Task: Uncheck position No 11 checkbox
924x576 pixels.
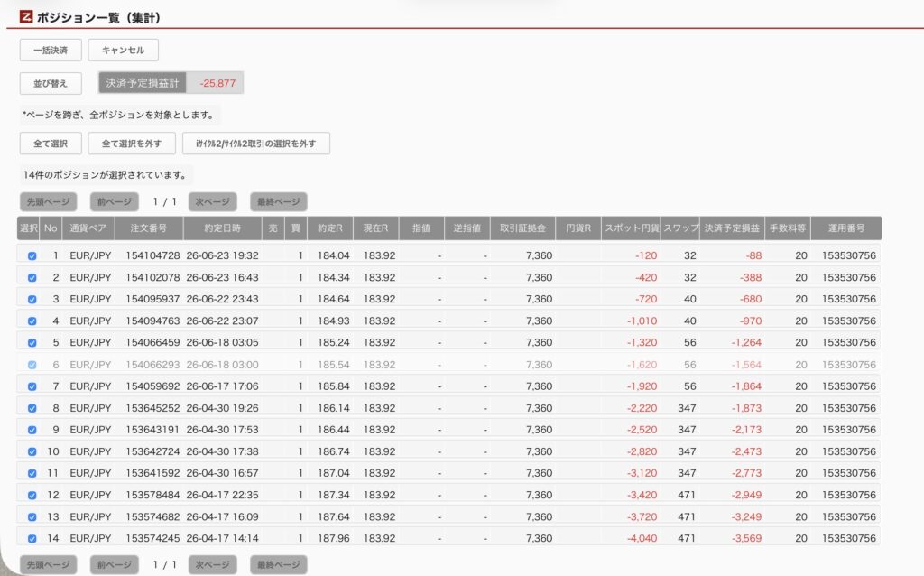Action: pos(32,473)
